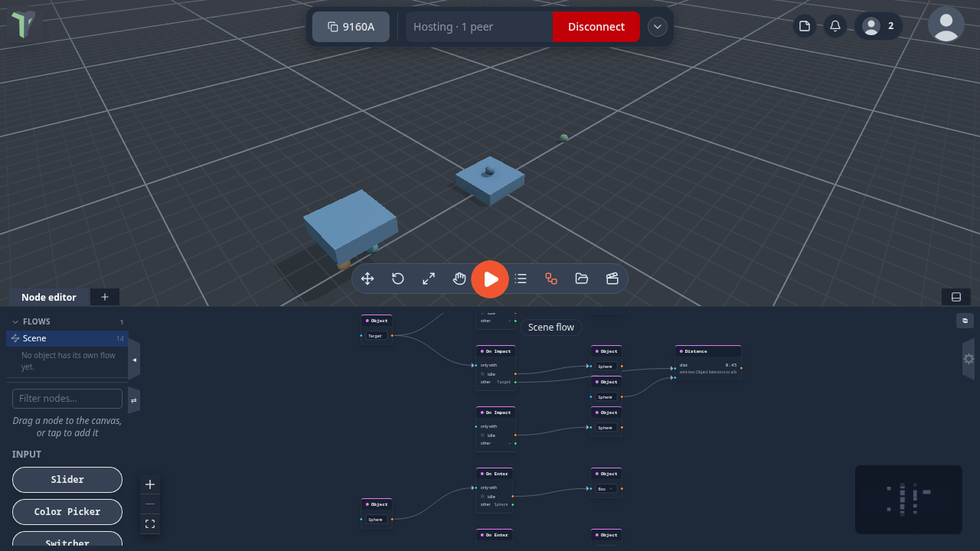
Task: Zoom in the node canvas
Action: 150,484
